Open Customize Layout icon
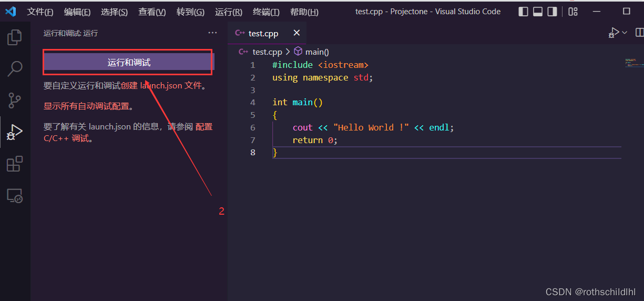This screenshot has height=301, width=644. pyautogui.click(x=573, y=12)
